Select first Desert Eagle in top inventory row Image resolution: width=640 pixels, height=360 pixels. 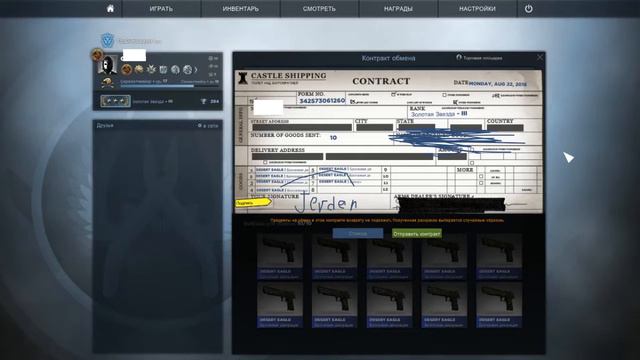click(280, 257)
